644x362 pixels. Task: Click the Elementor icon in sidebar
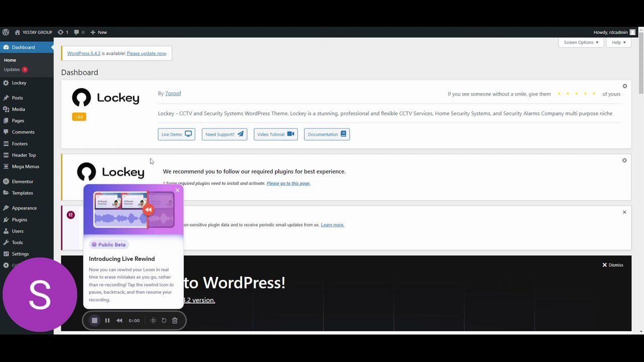[x=6, y=182]
